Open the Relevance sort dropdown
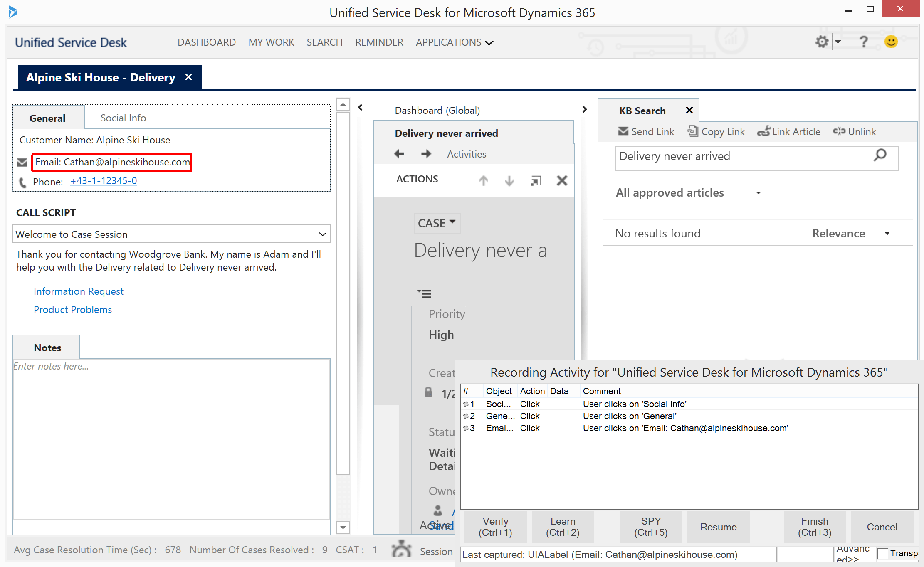The width and height of the screenshot is (924, 567). tap(887, 233)
